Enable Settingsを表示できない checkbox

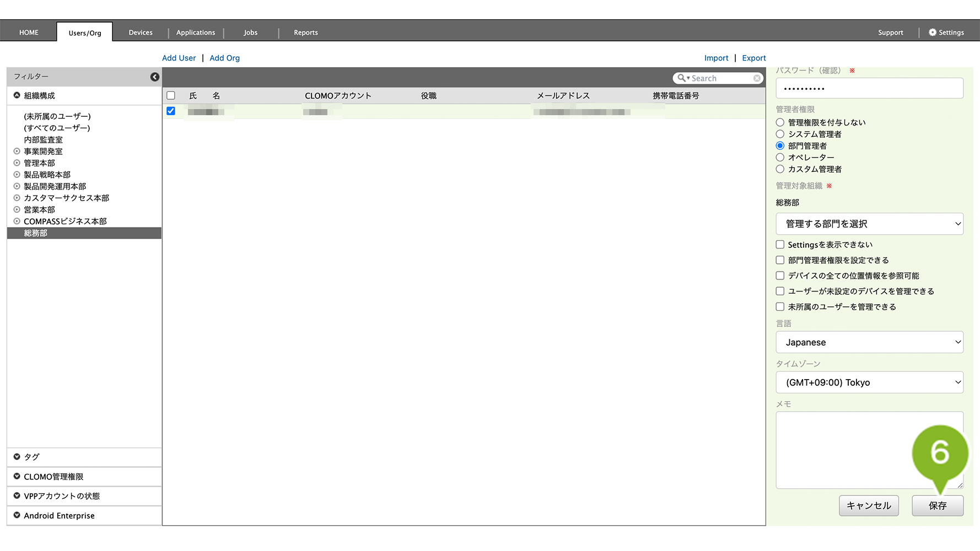[x=780, y=245]
